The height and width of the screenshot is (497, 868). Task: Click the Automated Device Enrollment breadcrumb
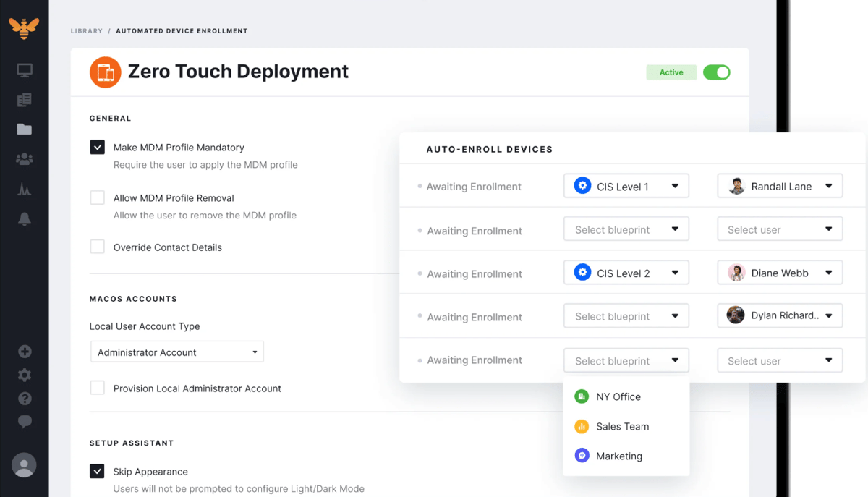pyautogui.click(x=182, y=31)
